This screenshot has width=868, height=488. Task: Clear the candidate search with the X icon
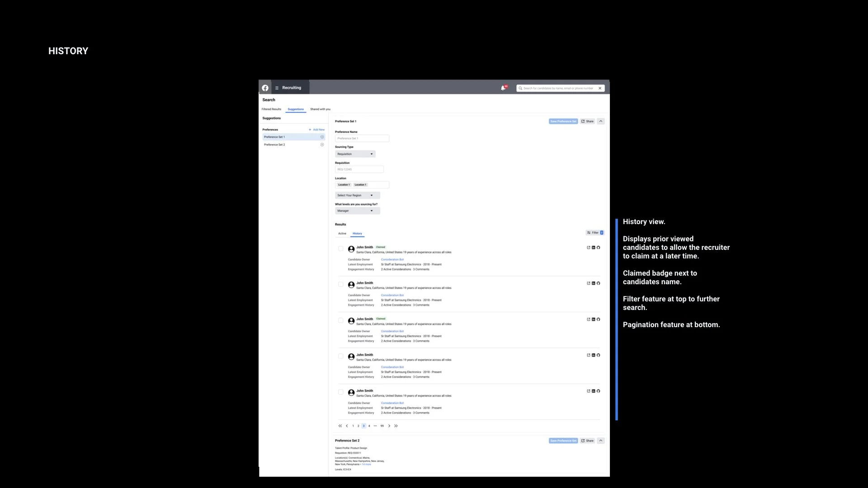pos(600,89)
